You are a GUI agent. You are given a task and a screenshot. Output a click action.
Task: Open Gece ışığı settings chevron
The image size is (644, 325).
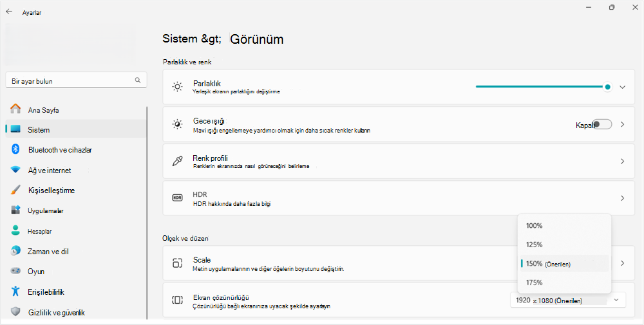click(623, 124)
